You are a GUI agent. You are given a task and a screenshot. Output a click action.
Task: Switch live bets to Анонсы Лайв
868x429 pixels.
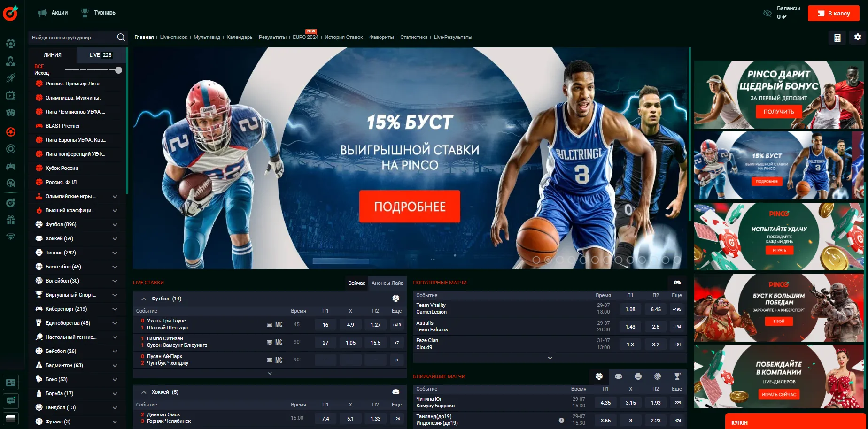(387, 283)
